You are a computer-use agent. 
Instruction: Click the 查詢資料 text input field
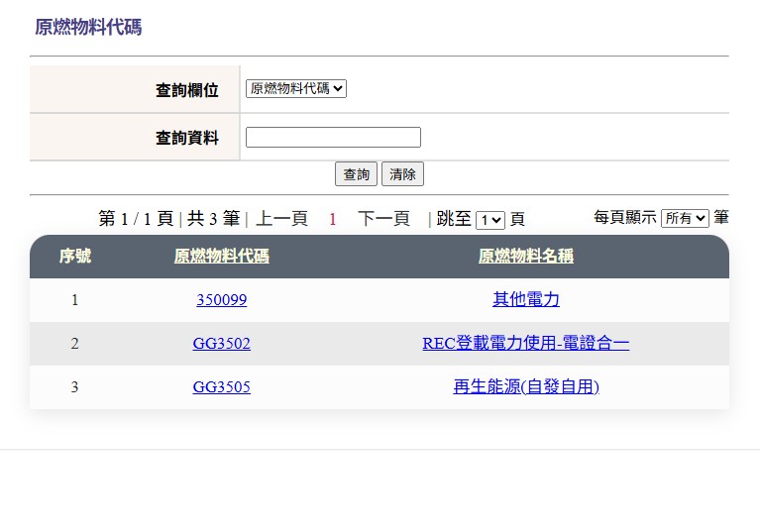333,138
